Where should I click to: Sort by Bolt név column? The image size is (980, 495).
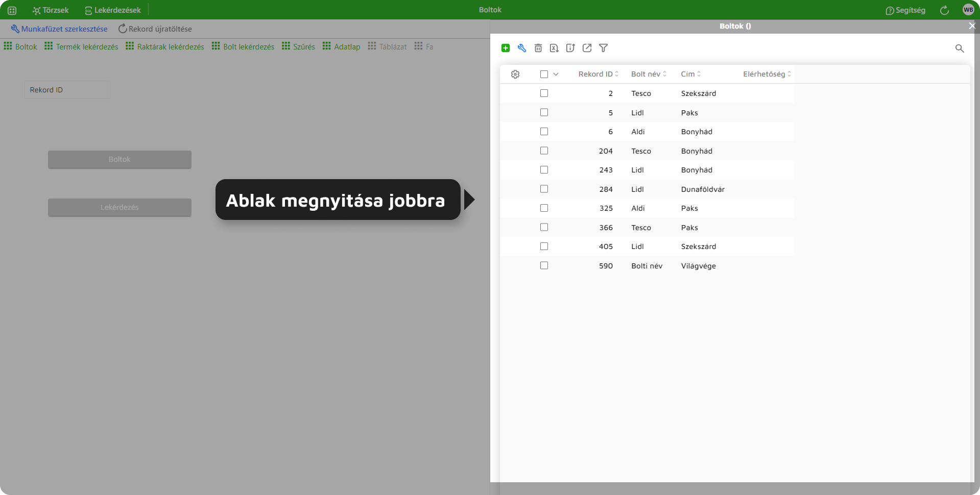[649, 74]
